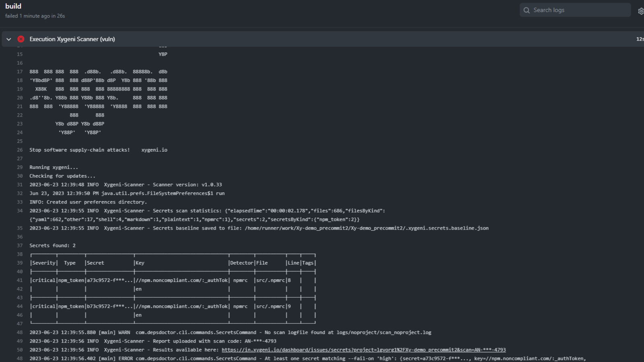Click line number 37 beside 'Secrets found: 2'

tap(19, 245)
